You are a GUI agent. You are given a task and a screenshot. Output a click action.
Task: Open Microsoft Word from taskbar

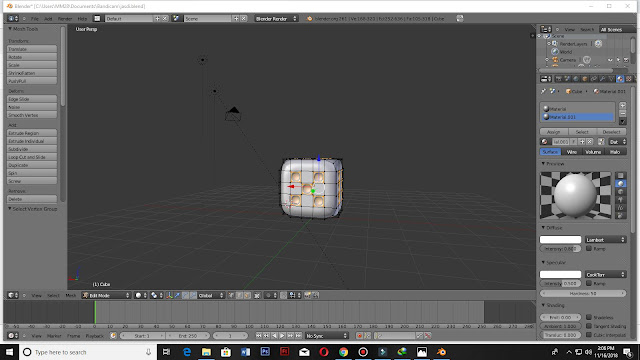click(x=245, y=352)
